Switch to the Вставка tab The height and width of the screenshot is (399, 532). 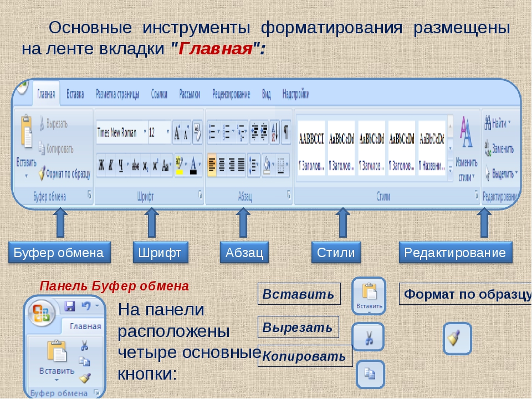(x=75, y=94)
